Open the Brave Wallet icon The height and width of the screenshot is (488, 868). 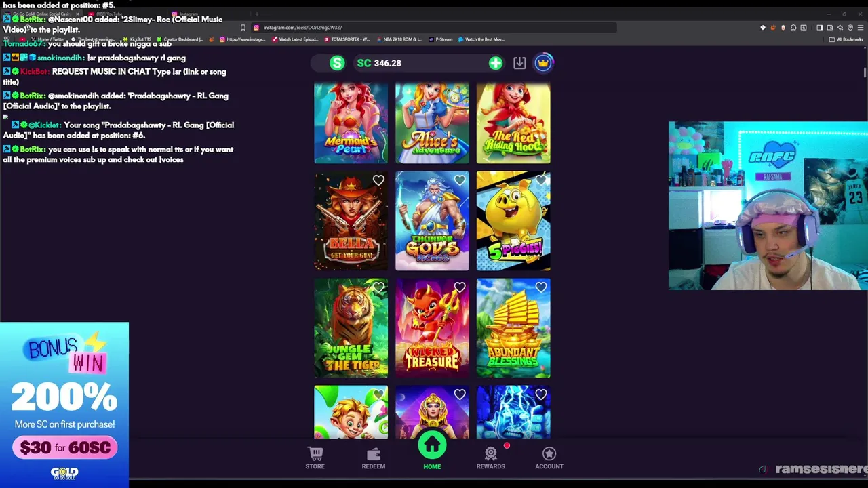[829, 28]
